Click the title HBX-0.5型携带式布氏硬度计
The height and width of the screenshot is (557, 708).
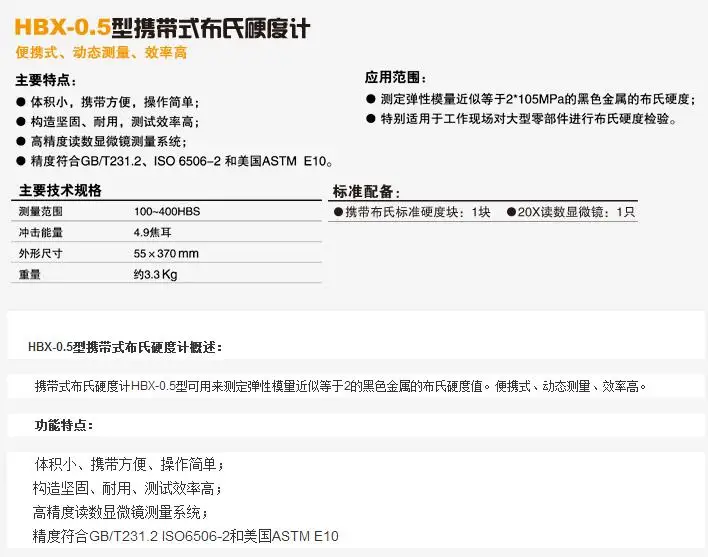pos(163,28)
